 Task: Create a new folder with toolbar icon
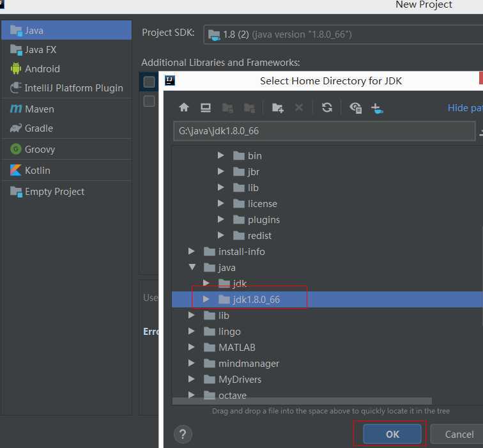tap(277, 108)
